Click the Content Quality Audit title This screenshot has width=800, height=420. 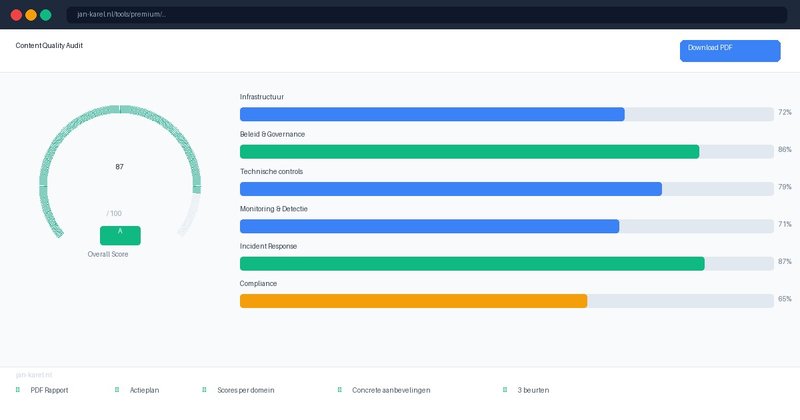pyautogui.click(x=49, y=46)
